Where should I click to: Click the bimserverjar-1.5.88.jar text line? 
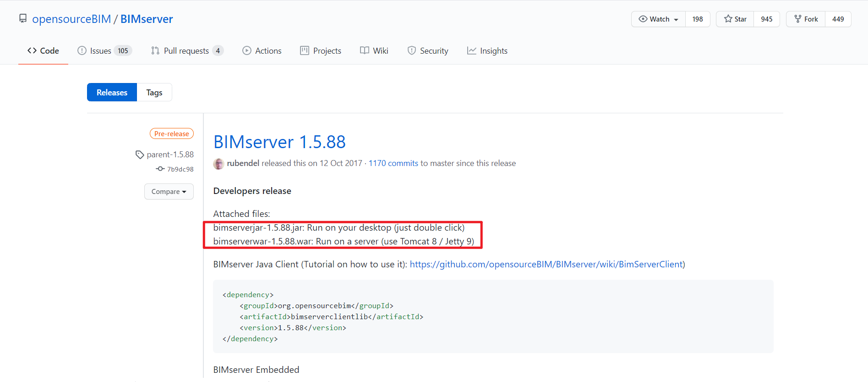339,228
